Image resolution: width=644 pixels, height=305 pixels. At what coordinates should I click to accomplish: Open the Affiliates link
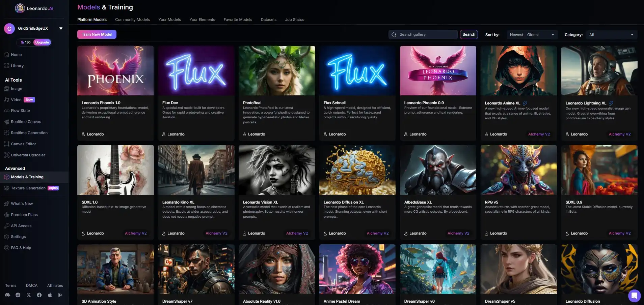coord(55,285)
